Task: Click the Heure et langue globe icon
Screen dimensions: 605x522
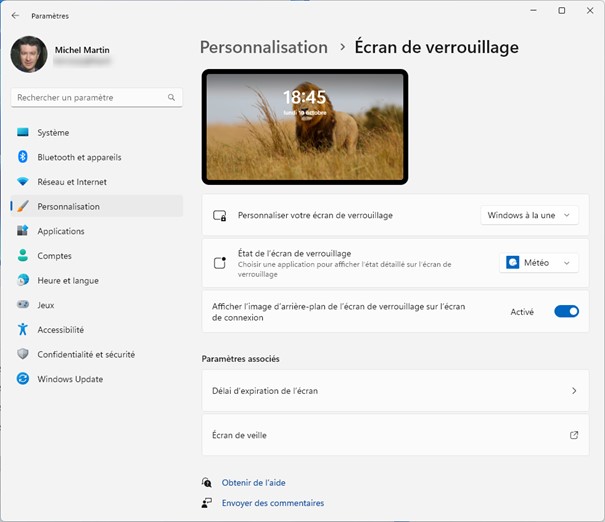Action: (x=23, y=280)
